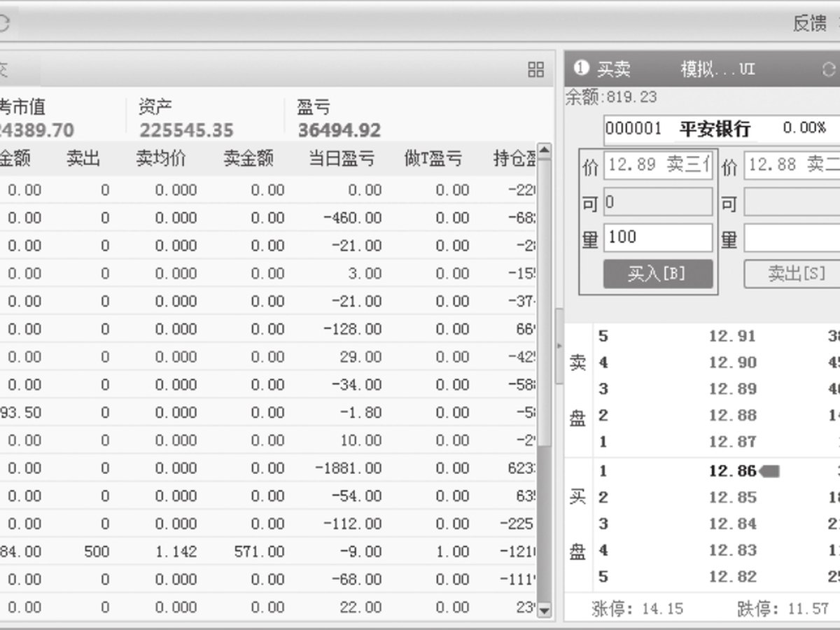The height and width of the screenshot is (630, 840).
Task: Click the panel splitter collapse arrow
Action: point(559,346)
